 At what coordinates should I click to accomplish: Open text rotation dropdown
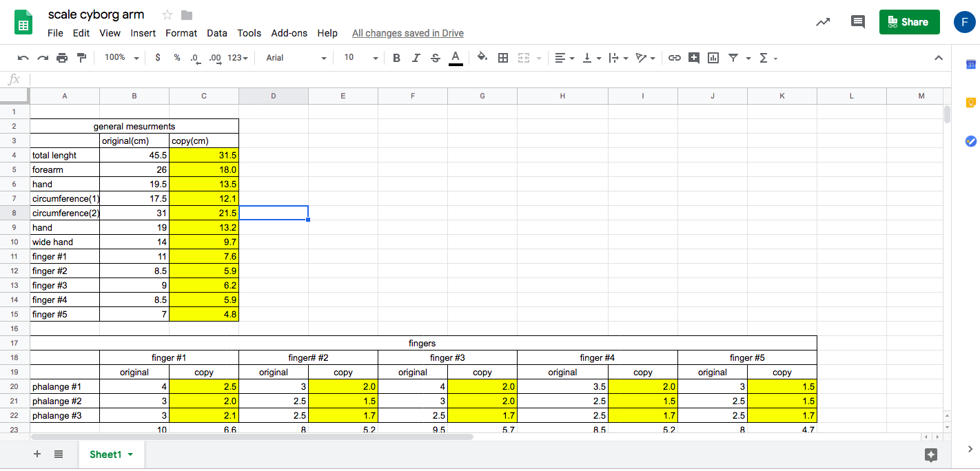click(x=645, y=58)
